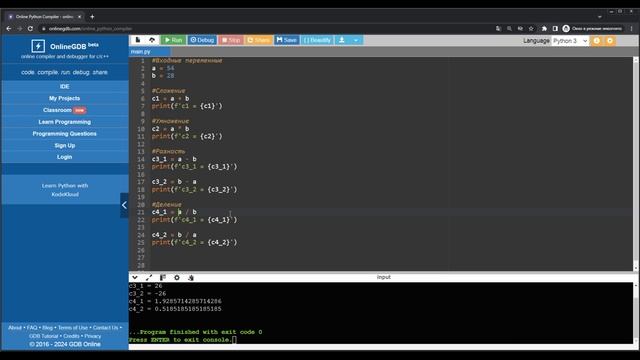Click the code editor vertical scrollbar
The image size is (640, 360).
[636, 163]
